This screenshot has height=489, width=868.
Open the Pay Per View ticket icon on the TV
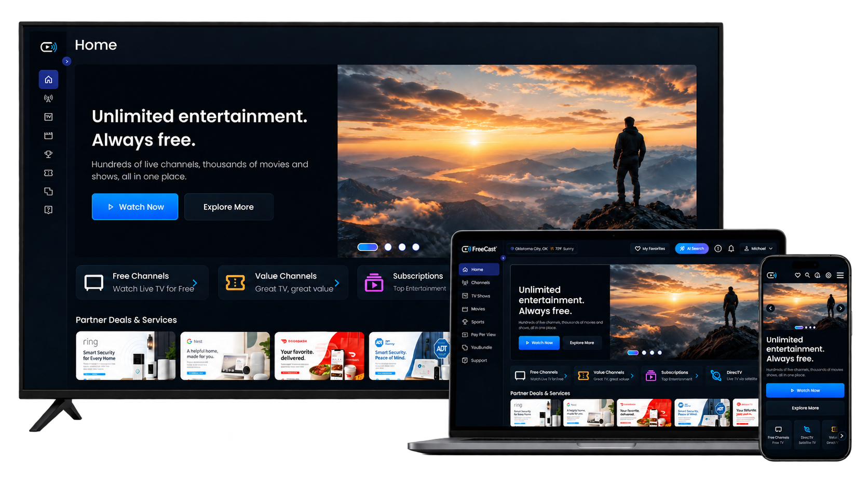coord(48,173)
